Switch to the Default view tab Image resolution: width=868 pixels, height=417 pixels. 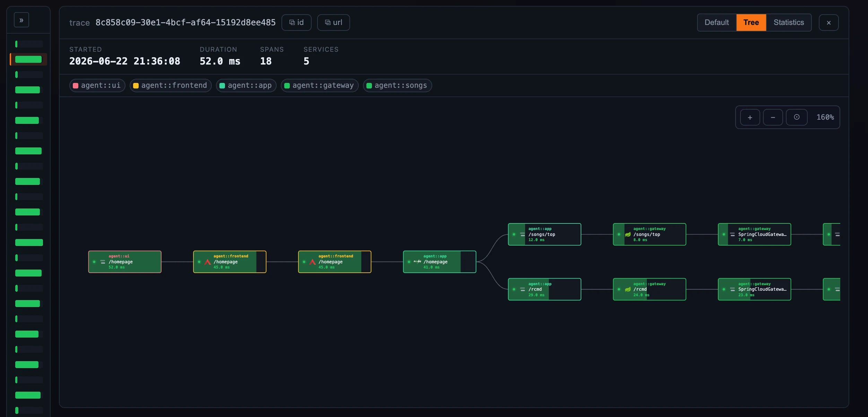tap(717, 23)
